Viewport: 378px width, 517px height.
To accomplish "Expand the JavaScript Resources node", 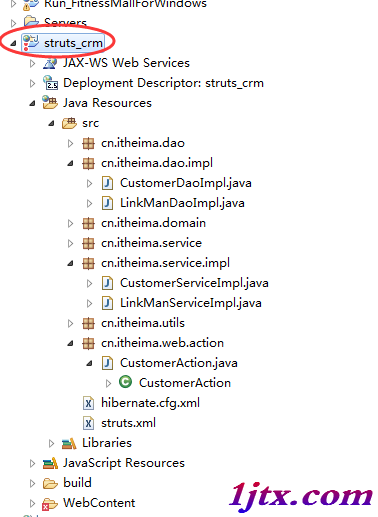I will point(32,463).
